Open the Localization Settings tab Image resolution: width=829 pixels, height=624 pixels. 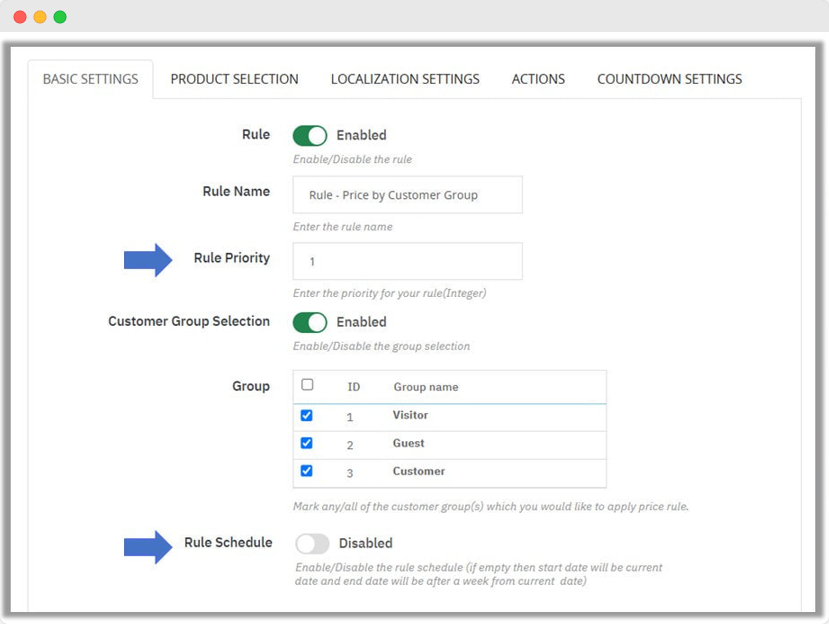[x=405, y=79]
